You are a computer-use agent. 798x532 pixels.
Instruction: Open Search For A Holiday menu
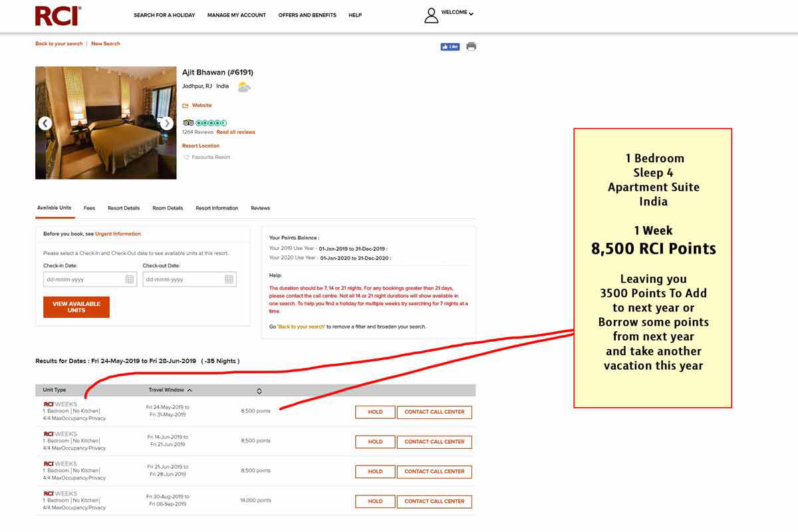(x=164, y=15)
